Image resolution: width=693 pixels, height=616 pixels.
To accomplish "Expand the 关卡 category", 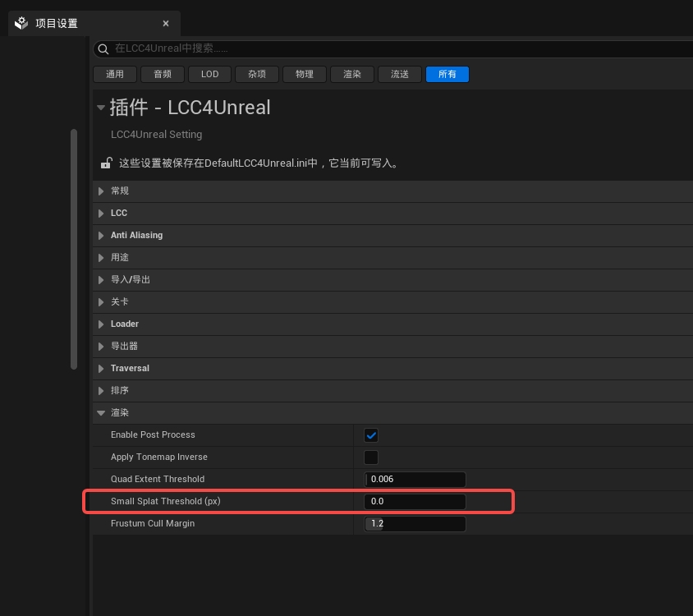I will [x=101, y=301].
